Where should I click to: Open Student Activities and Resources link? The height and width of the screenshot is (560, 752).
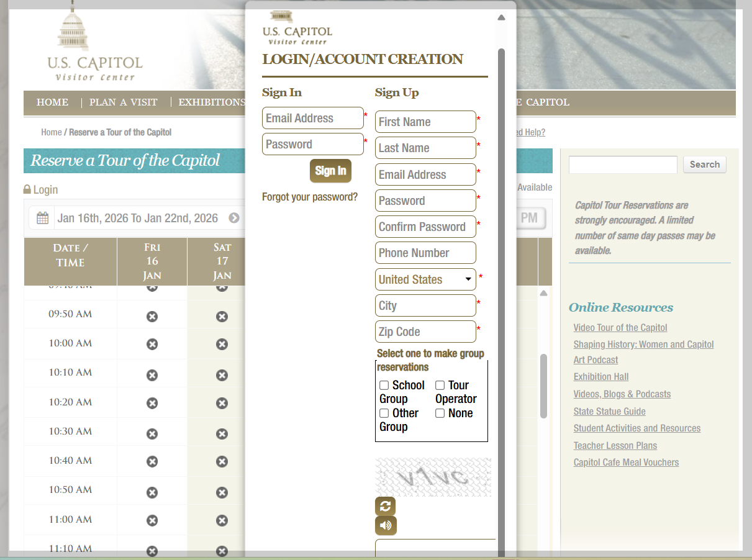coord(637,428)
